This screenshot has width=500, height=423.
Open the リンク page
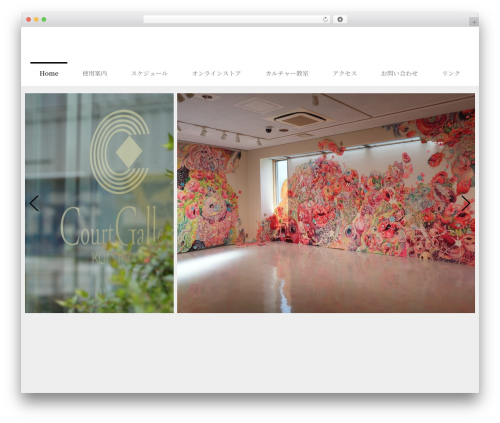click(x=451, y=73)
